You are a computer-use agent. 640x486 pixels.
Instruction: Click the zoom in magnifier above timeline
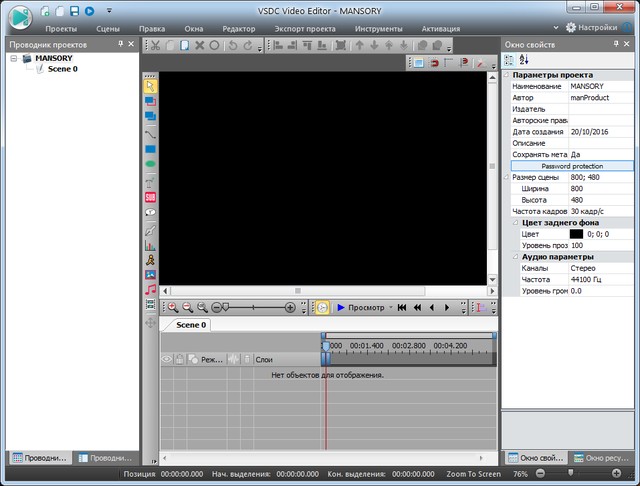tap(172, 308)
